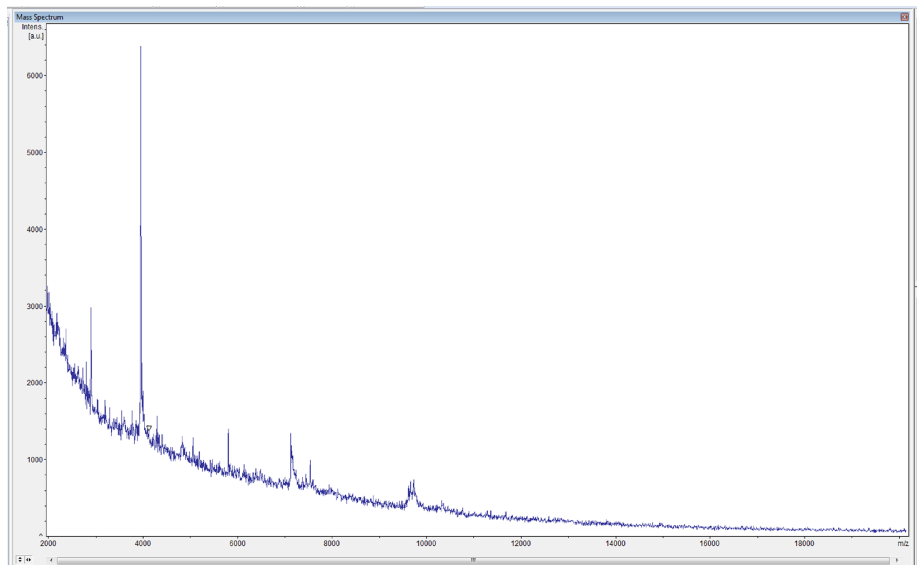The width and height of the screenshot is (924, 572).
Task: Click the vertical scaling arrows icon
Action: (x=20, y=559)
